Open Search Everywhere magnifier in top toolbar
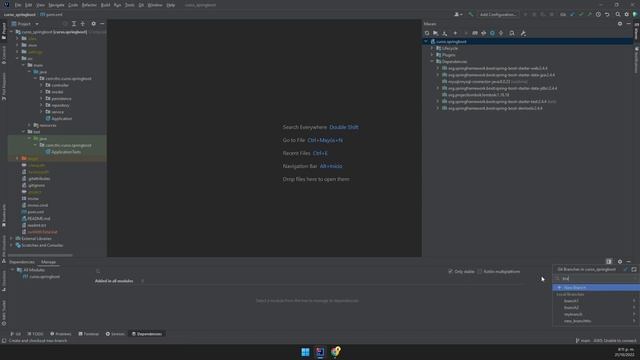Image resolution: width=640 pixels, height=360 pixels. (x=618, y=14)
